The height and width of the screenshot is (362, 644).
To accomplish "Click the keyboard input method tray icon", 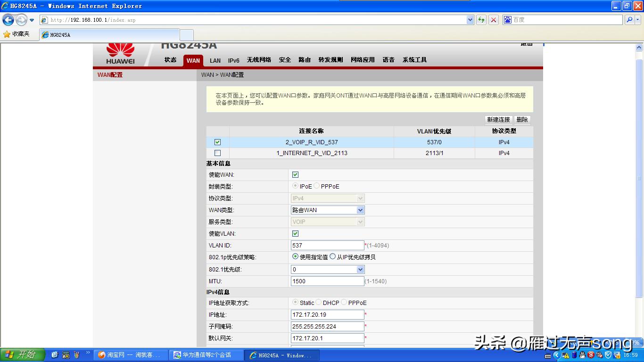I will (x=547, y=355).
